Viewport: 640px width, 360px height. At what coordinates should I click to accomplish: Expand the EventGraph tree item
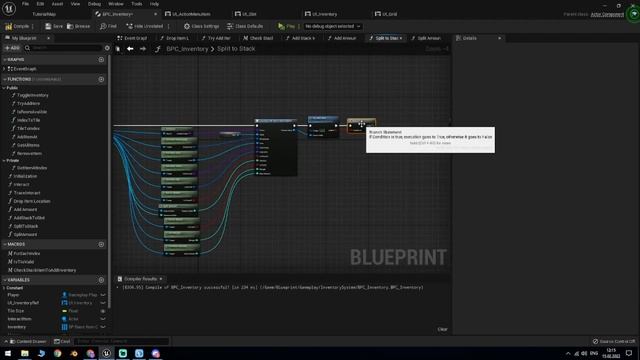coord(4,69)
